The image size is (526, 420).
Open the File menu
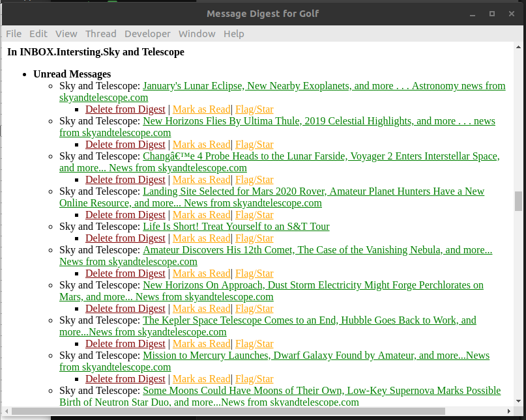pyautogui.click(x=14, y=34)
